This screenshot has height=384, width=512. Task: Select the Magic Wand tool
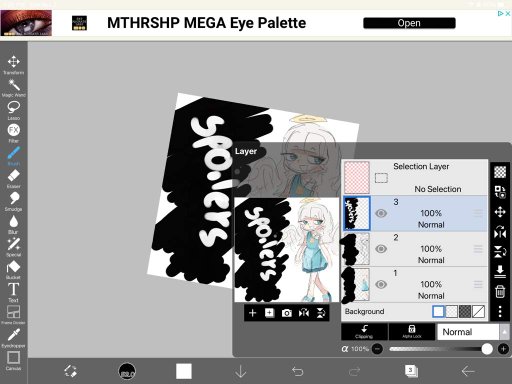tap(14, 88)
